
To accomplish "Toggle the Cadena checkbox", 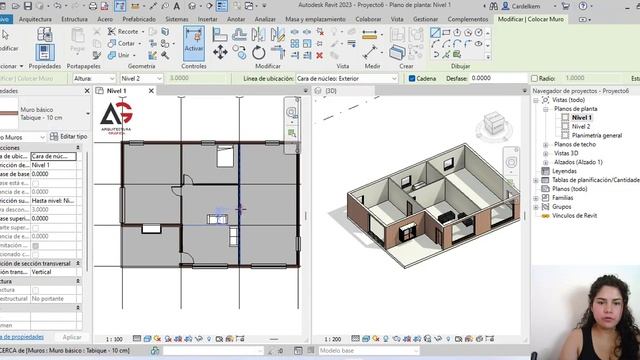I will click(x=412, y=78).
